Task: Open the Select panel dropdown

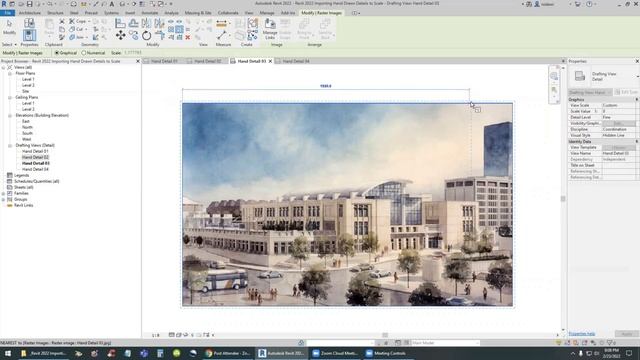Action: 9,44
